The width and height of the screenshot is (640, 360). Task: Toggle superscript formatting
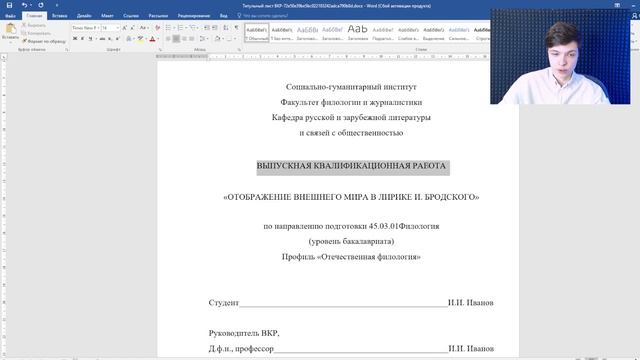click(x=118, y=39)
